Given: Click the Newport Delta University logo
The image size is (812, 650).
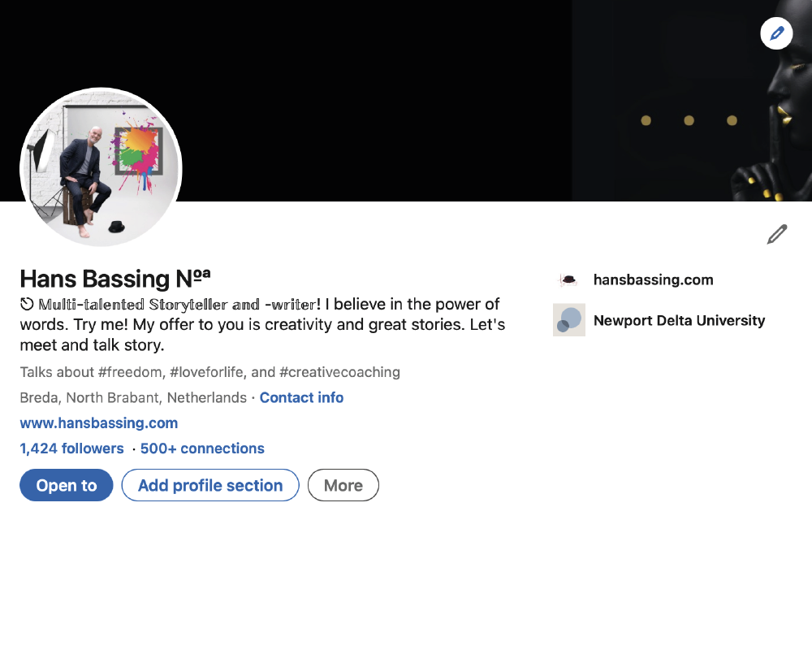Looking at the screenshot, I should [x=569, y=320].
